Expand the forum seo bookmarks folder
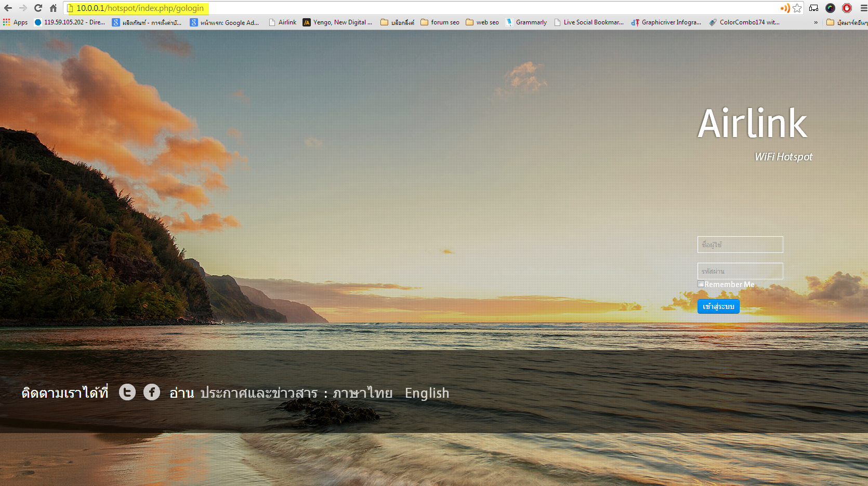 440,22
